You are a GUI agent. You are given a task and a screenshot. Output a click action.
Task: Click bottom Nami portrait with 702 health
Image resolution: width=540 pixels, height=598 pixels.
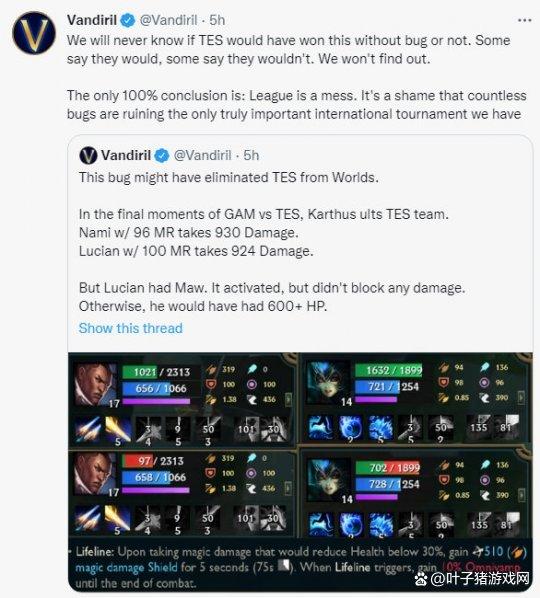[329, 480]
